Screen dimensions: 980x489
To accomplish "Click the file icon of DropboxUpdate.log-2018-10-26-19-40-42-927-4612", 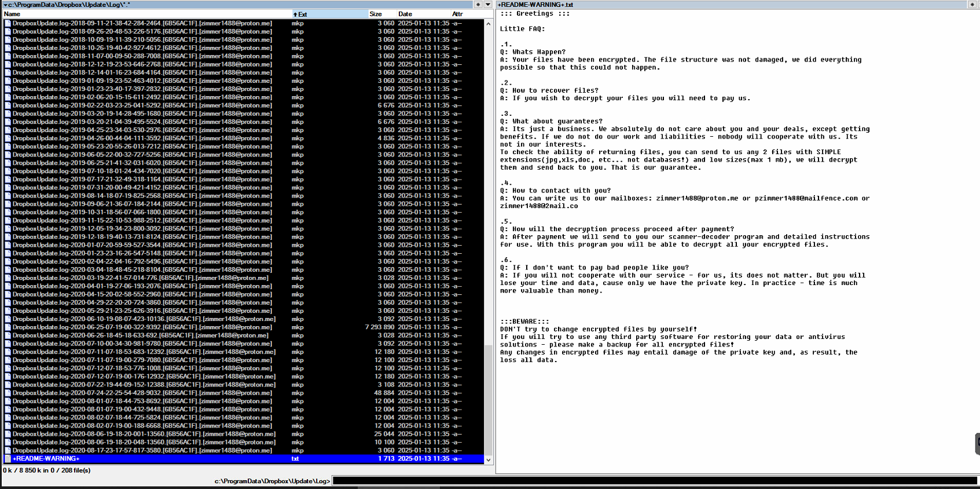I will tap(8, 48).
